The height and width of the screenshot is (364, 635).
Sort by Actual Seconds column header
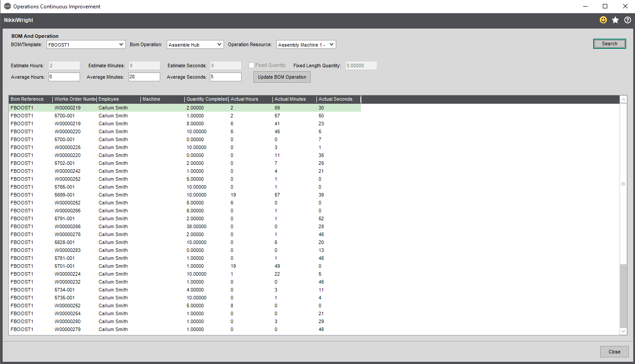[339, 99]
